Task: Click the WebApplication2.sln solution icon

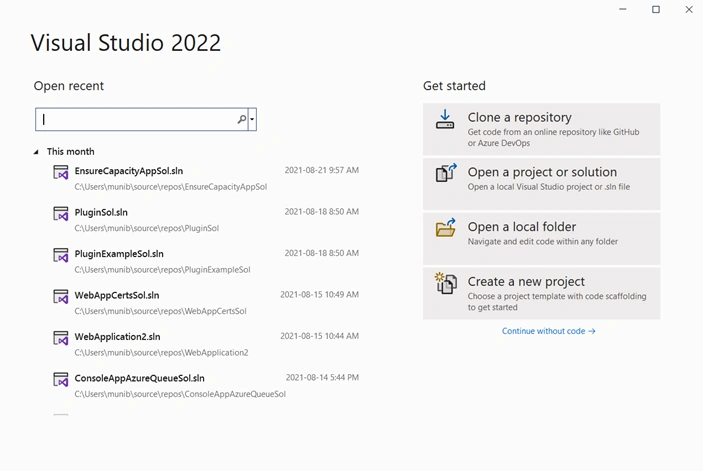Action: tap(61, 338)
